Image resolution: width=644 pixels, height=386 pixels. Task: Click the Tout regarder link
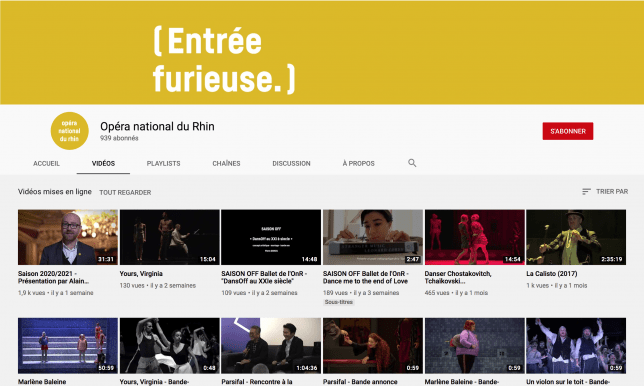point(125,192)
